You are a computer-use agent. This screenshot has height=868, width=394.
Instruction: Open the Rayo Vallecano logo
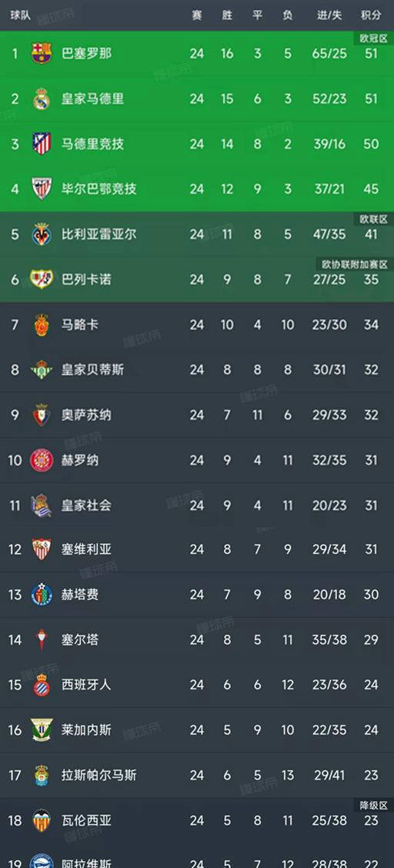click(42, 279)
